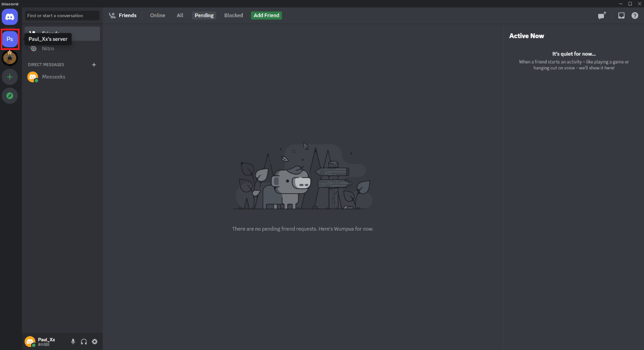
Task: Explore public servers compass icon
Action: point(10,96)
